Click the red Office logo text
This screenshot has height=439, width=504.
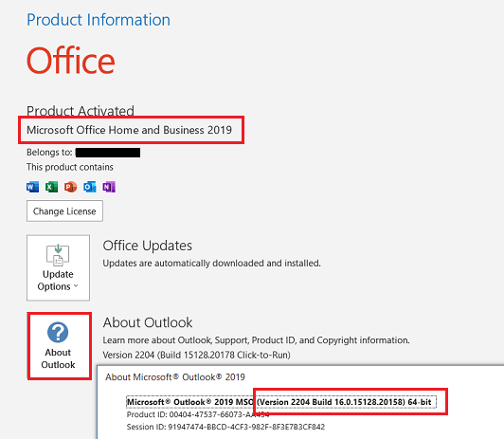pyautogui.click(x=71, y=60)
